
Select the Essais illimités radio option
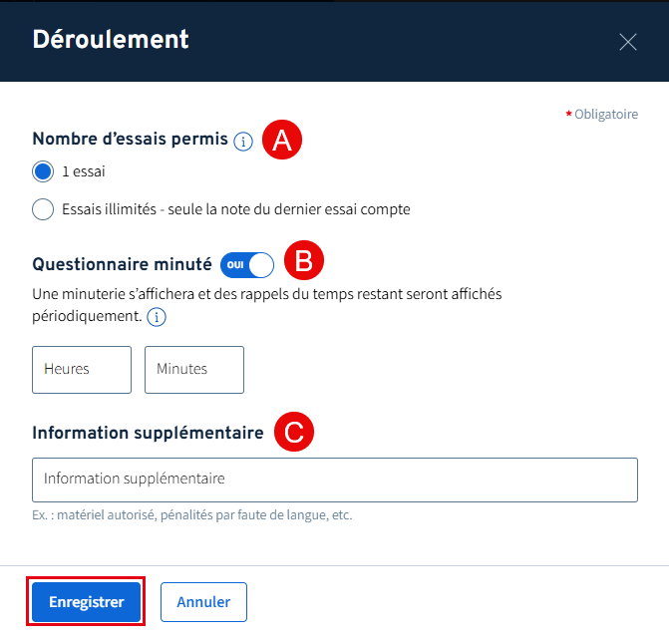coord(43,209)
